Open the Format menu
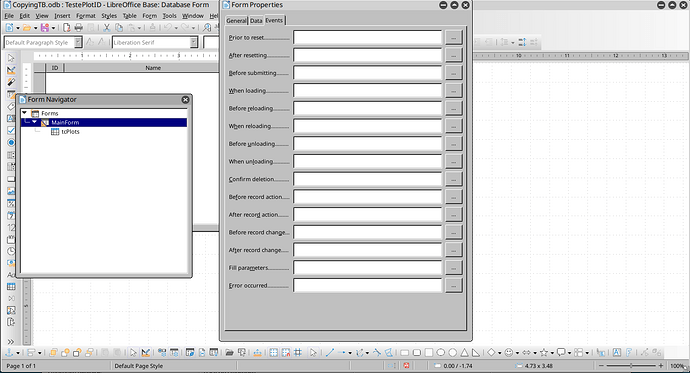The height and width of the screenshot is (373, 690). 85,16
